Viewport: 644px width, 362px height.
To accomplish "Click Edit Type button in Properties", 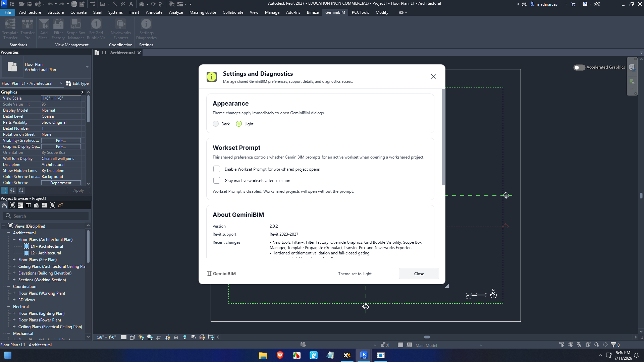I will [77, 83].
